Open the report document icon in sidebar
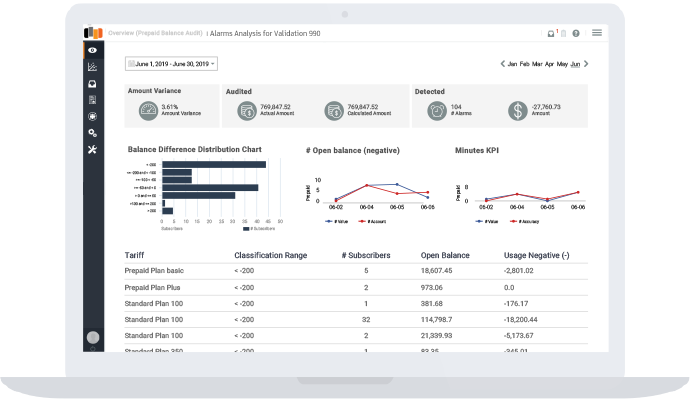Screen dimensions: 690x400 pos(92,100)
